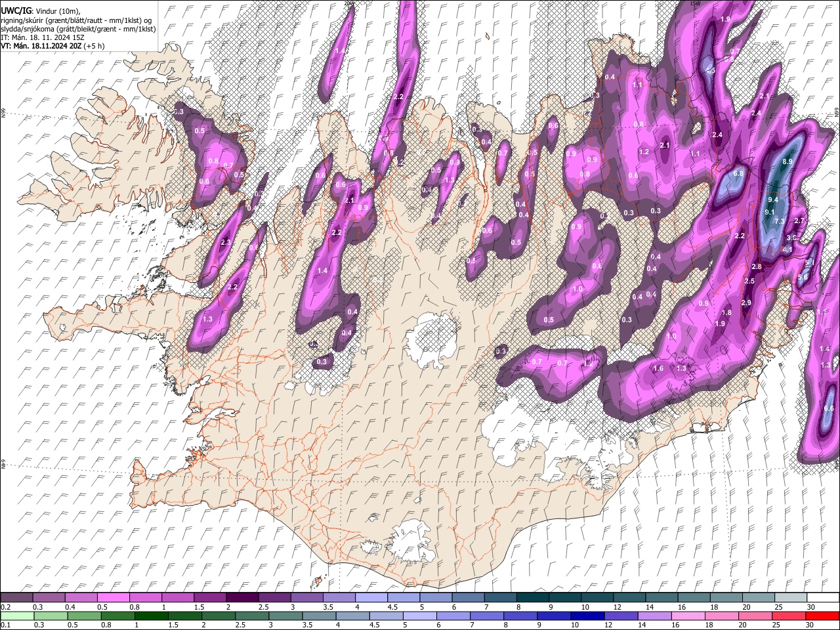Click the 5.6 precipitation value label

point(802,277)
